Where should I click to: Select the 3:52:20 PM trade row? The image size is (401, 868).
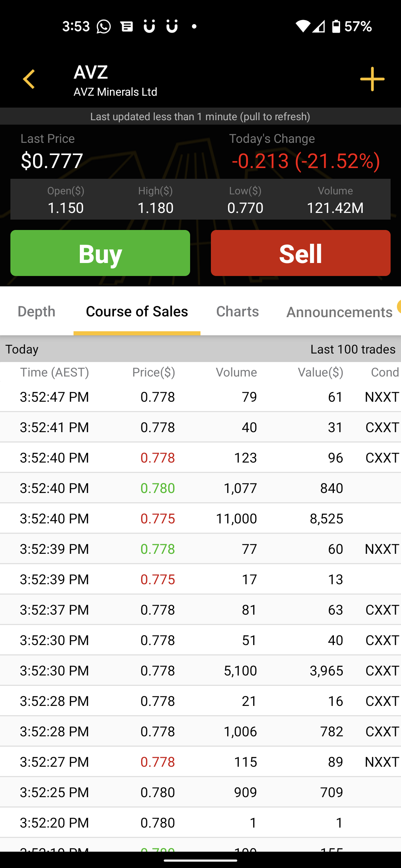[x=200, y=823]
